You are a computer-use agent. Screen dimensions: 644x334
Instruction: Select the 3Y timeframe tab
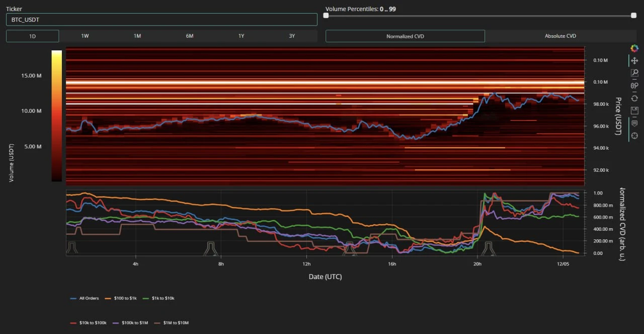pyautogui.click(x=292, y=36)
